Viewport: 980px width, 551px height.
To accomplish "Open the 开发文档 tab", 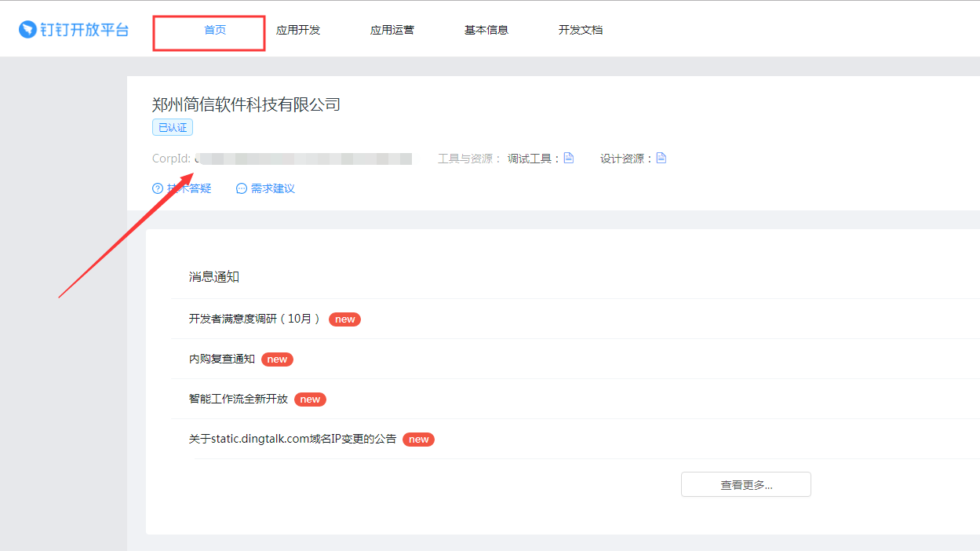I will (x=581, y=30).
